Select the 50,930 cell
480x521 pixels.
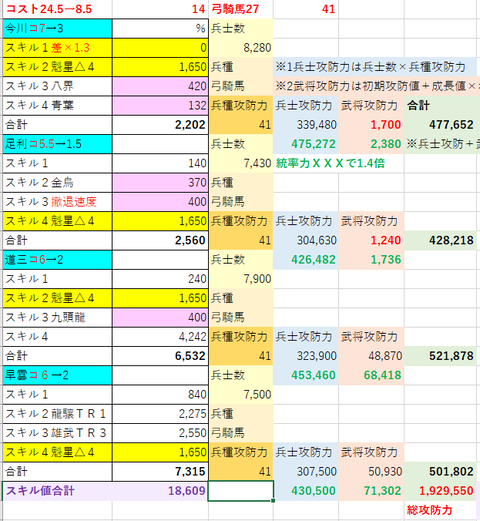[x=371, y=472]
